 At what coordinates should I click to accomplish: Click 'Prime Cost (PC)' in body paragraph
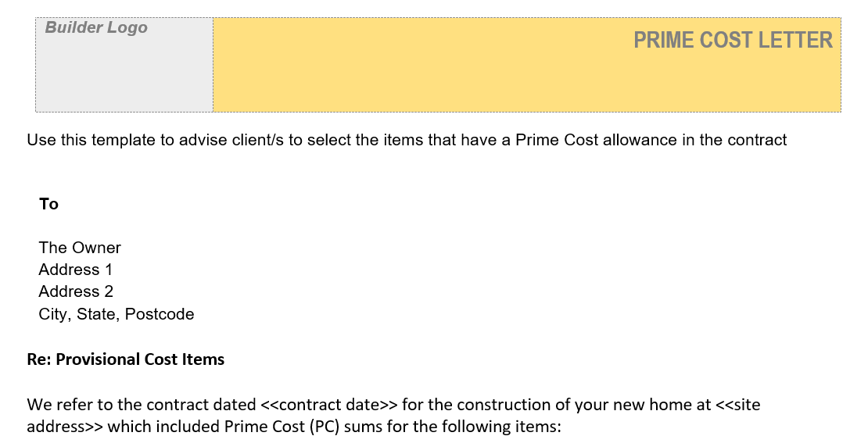(274, 427)
